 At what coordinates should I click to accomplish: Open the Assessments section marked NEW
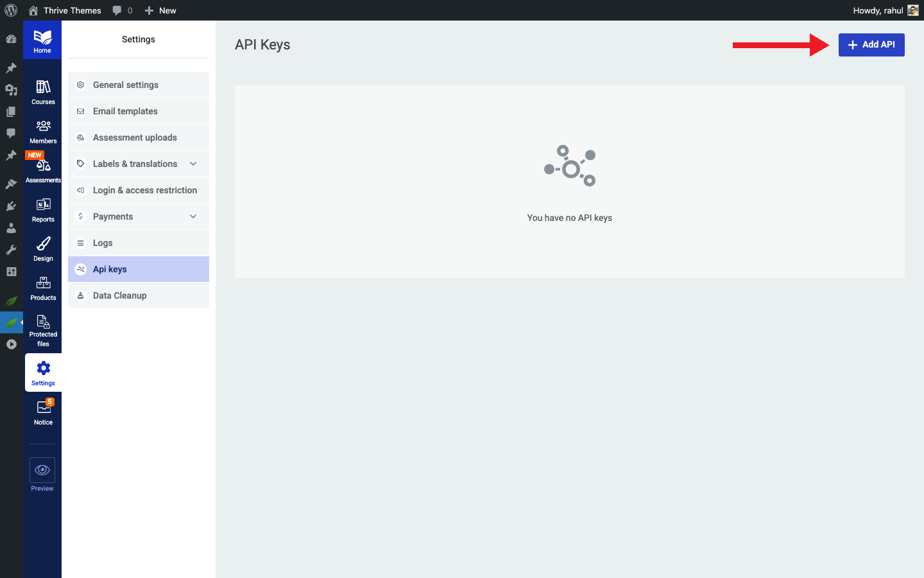(42, 169)
